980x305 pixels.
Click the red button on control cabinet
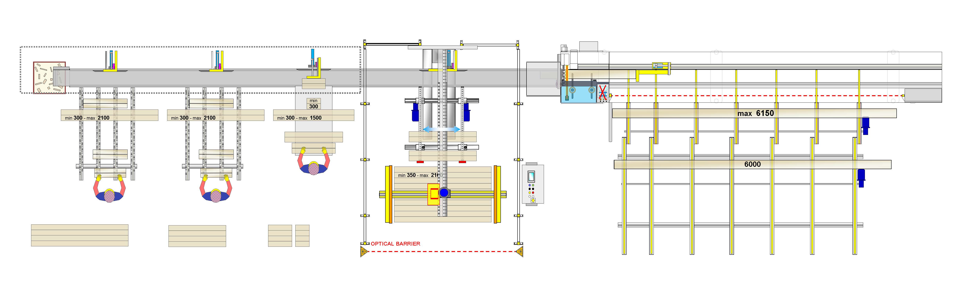pyautogui.click(x=533, y=193)
